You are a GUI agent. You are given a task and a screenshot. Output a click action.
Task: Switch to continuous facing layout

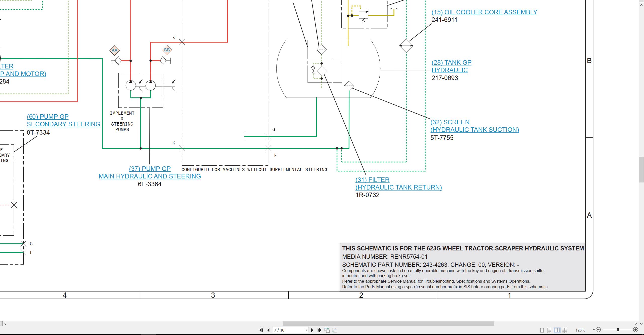[565, 330]
